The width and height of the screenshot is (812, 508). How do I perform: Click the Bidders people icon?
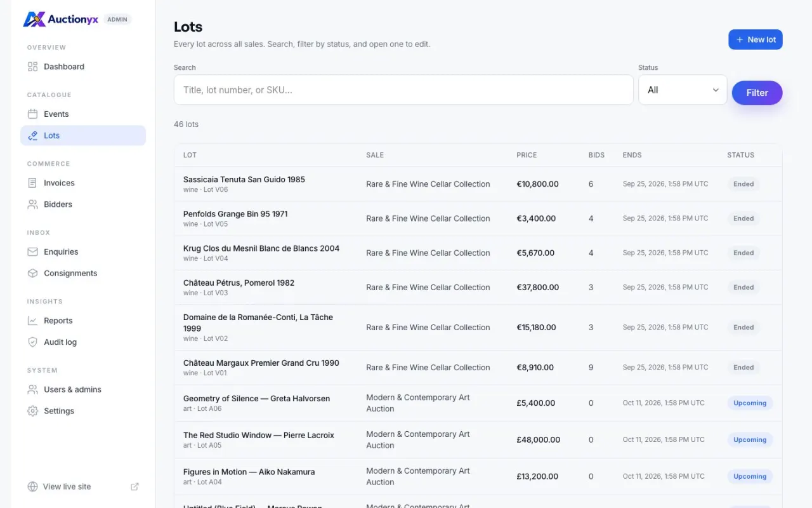click(x=33, y=204)
